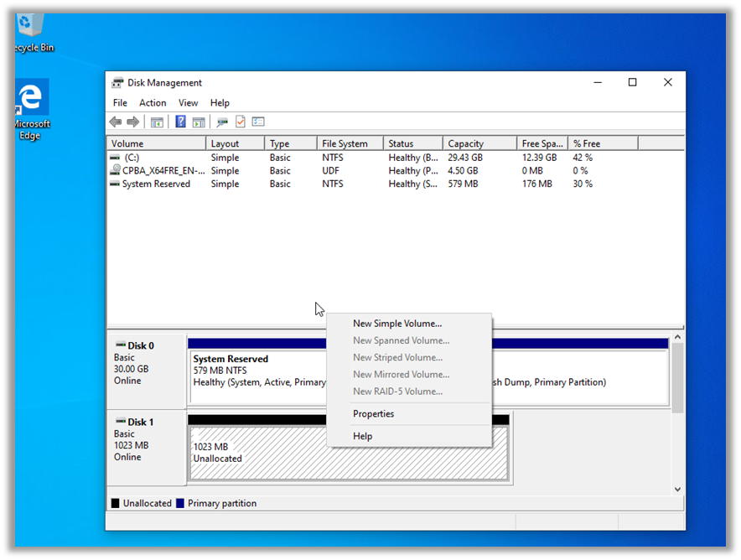Click New Spanned Volume context entry
Screen dimensions: 741x560
tap(409, 340)
